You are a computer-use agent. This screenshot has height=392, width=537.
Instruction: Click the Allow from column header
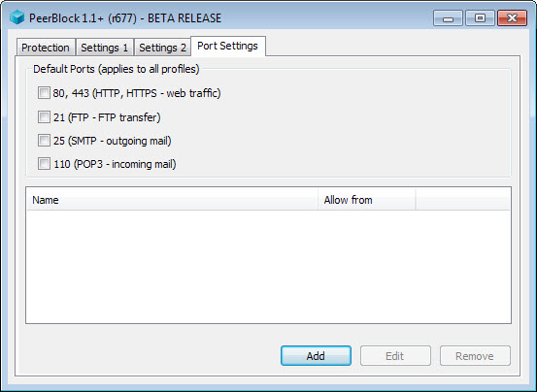[367, 200]
